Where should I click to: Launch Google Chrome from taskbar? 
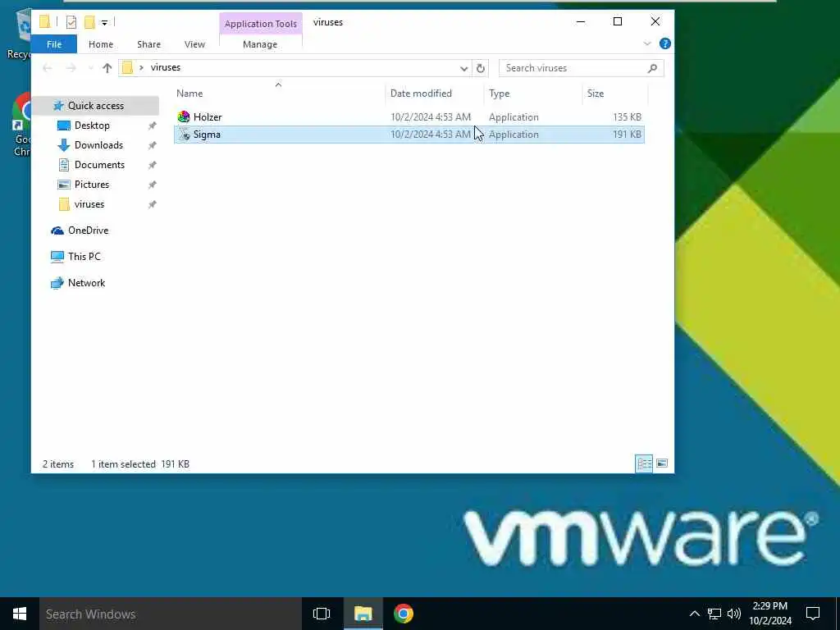(404, 614)
